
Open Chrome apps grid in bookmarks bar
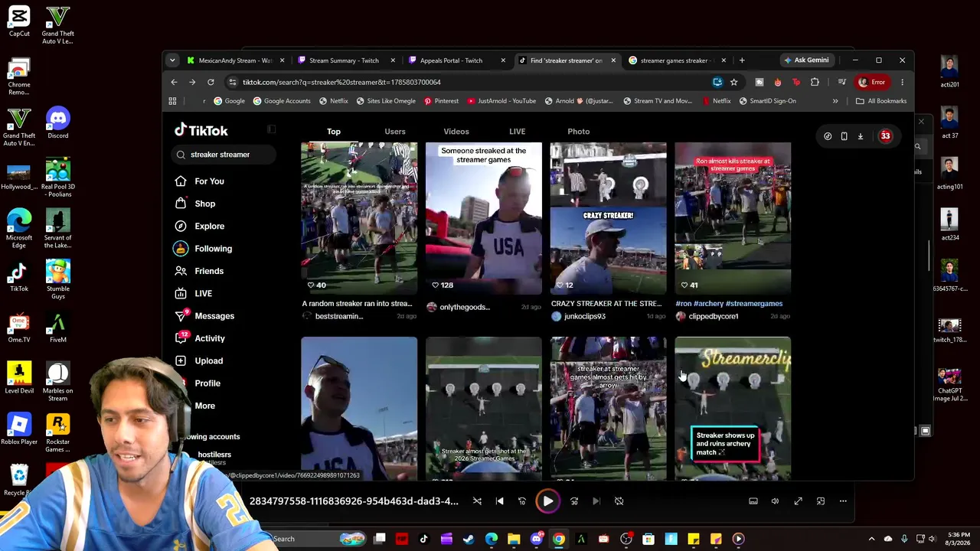coord(172,101)
